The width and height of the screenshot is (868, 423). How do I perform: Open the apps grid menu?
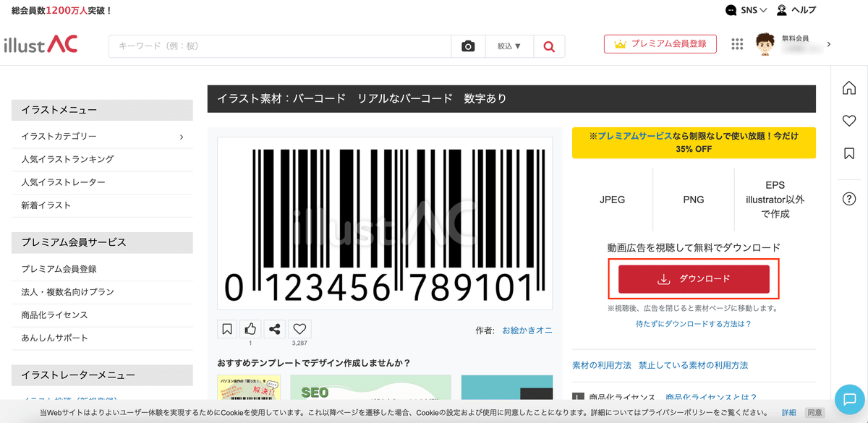click(x=737, y=44)
